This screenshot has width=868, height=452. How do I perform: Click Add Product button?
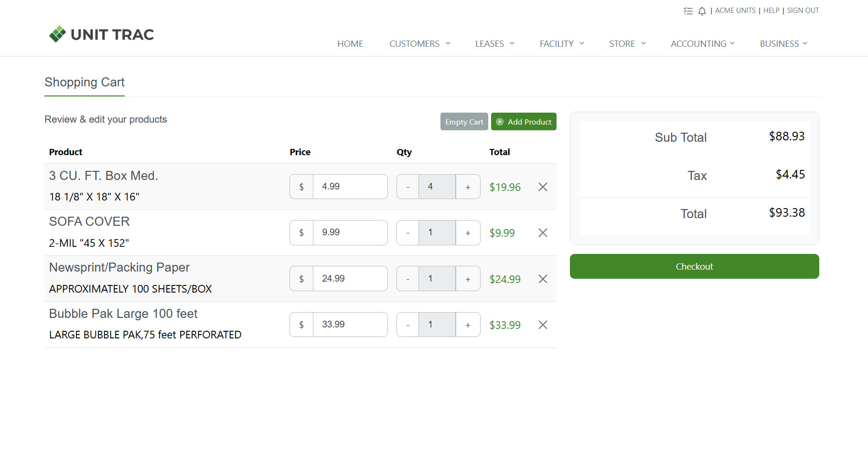pyautogui.click(x=524, y=122)
